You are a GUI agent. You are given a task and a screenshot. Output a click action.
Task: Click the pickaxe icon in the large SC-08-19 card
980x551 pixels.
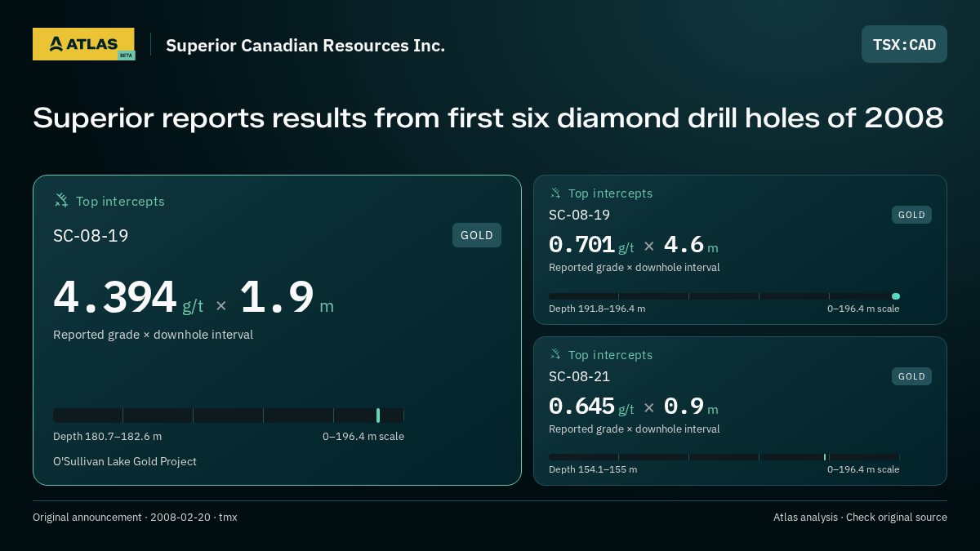pyautogui.click(x=61, y=201)
